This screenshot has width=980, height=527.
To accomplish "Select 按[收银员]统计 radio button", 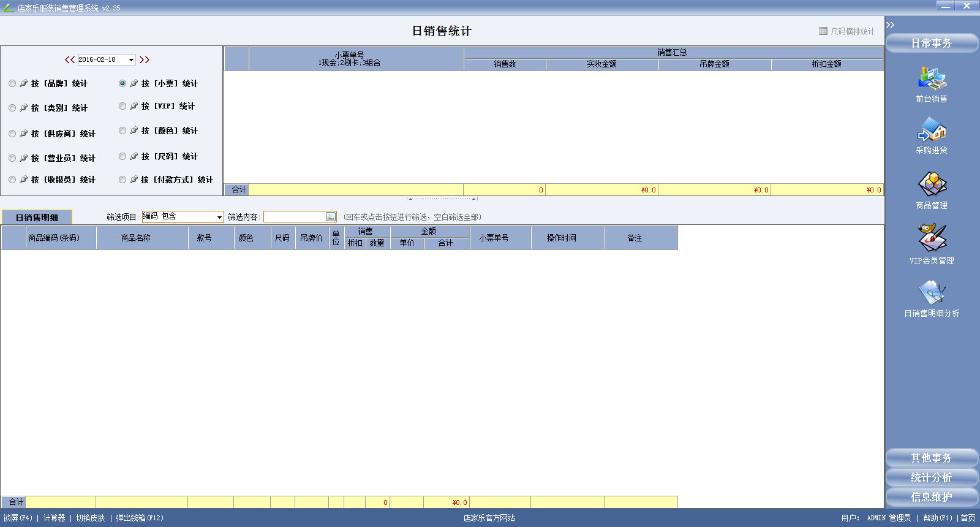I will tap(12, 180).
